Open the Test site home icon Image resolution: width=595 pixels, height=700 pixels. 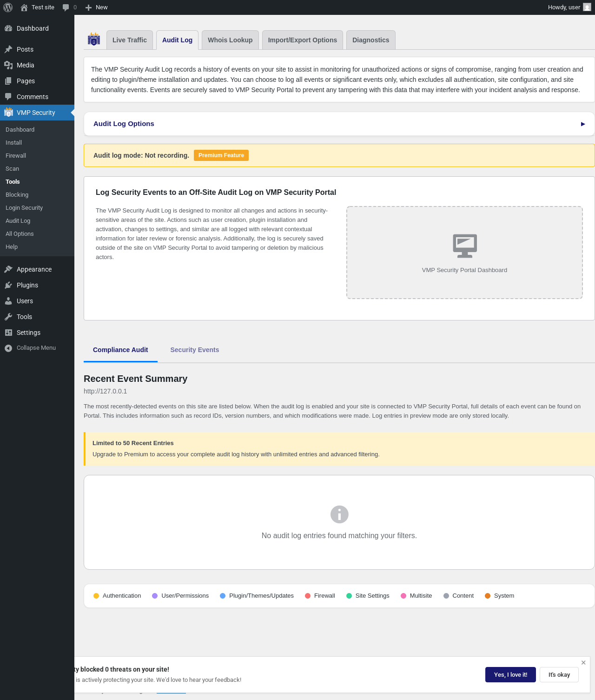(24, 7)
